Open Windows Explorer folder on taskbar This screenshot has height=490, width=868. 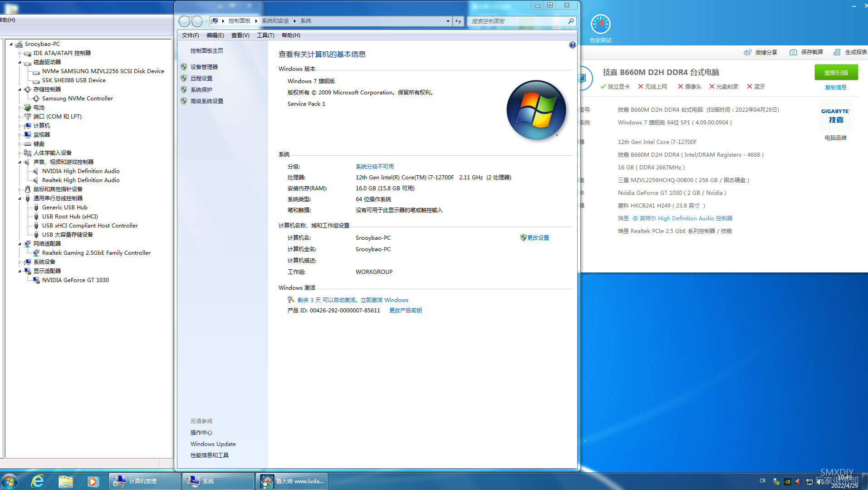(x=65, y=481)
